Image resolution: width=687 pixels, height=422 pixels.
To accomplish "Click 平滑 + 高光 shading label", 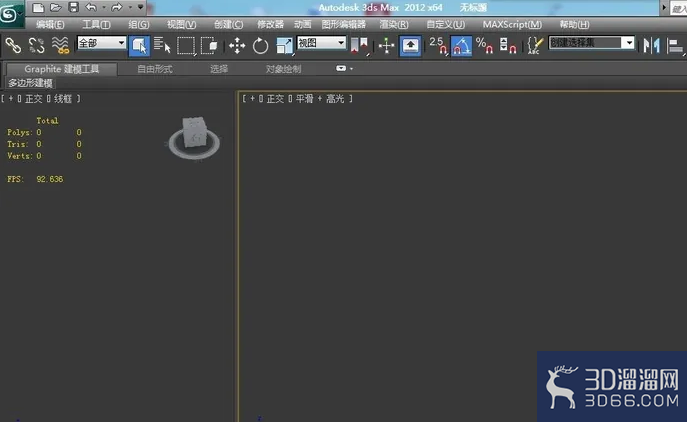I will point(320,99).
